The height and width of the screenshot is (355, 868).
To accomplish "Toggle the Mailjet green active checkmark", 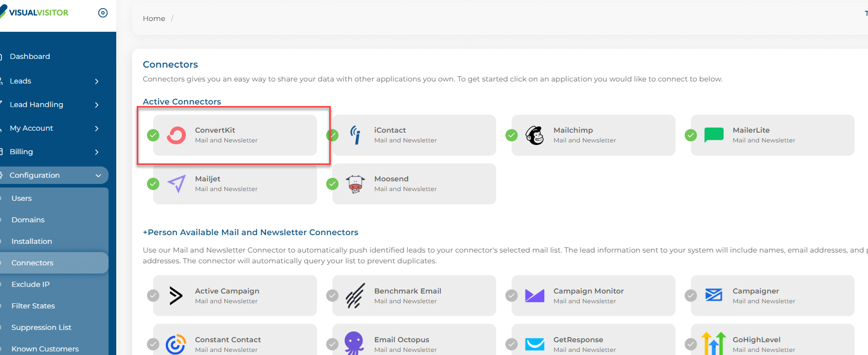I will (x=153, y=184).
